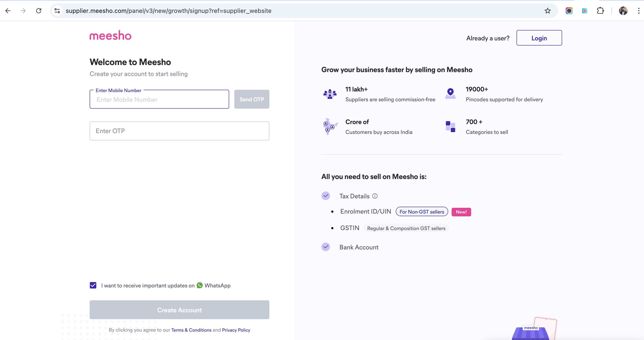
Task: Click the Send OTP button
Action: click(x=251, y=99)
